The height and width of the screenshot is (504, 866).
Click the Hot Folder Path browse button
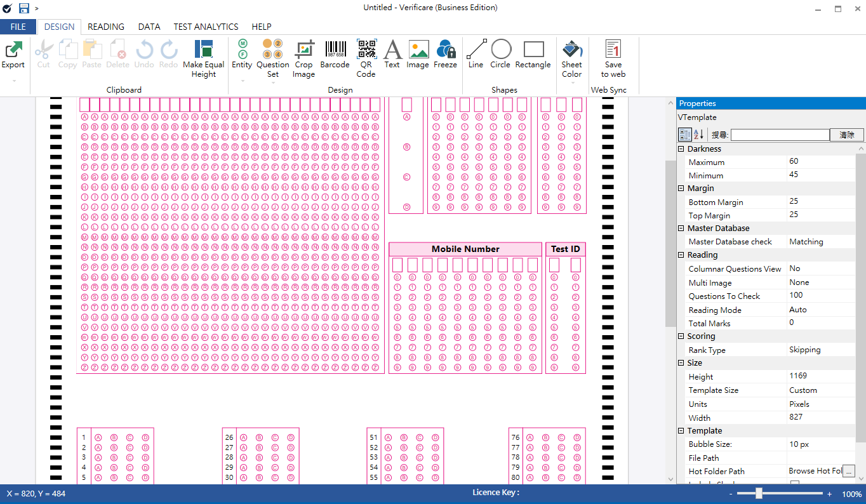pos(849,471)
